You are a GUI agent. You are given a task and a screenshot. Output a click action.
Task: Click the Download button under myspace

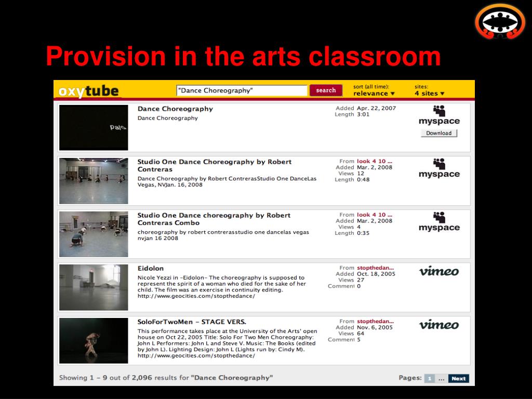pos(439,133)
